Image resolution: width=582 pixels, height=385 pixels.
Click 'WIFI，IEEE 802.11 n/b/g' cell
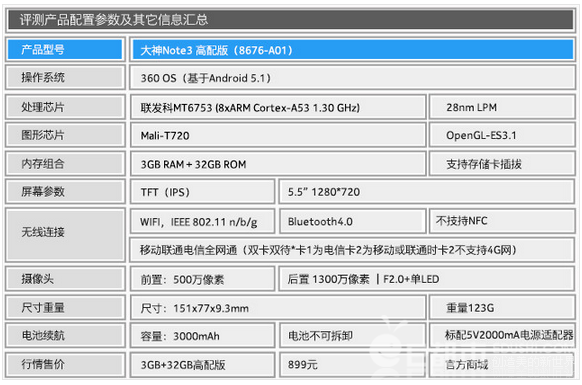tap(202, 222)
